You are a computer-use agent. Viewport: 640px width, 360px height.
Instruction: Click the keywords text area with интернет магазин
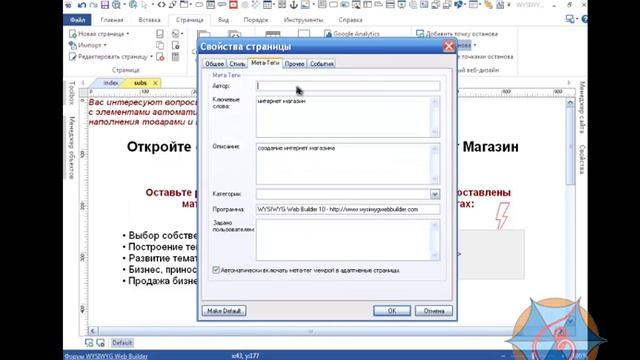[348, 117]
